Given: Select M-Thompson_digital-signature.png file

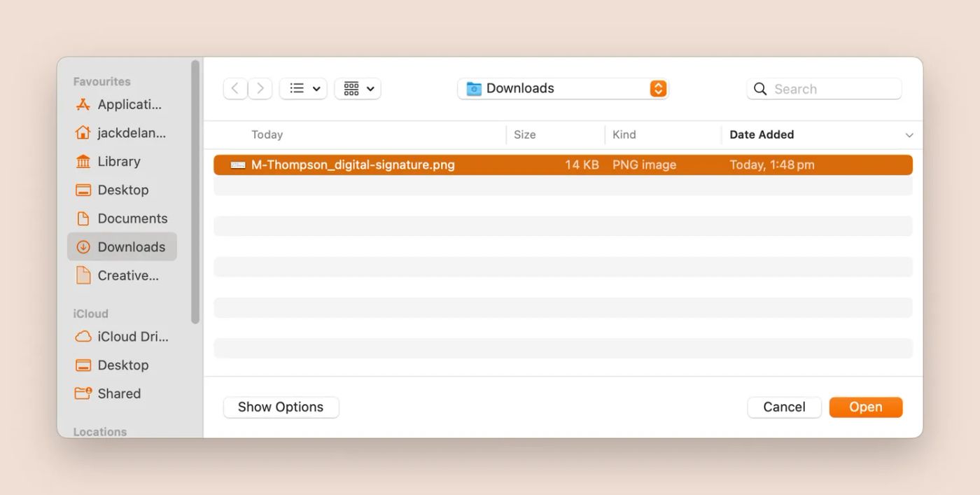Looking at the screenshot, I should click(x=353, y=165).
